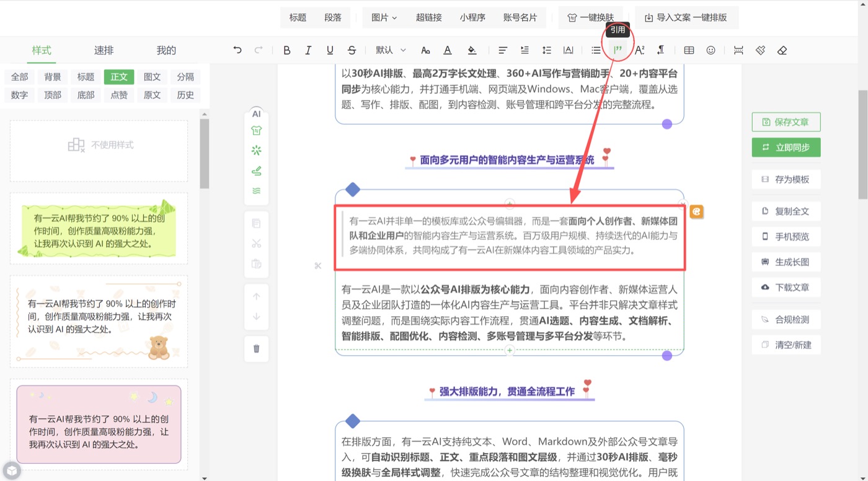The image size is (868, 481).
Task: Select the 历史 style category
Action: pyautogui.click(x=185, y=95)
